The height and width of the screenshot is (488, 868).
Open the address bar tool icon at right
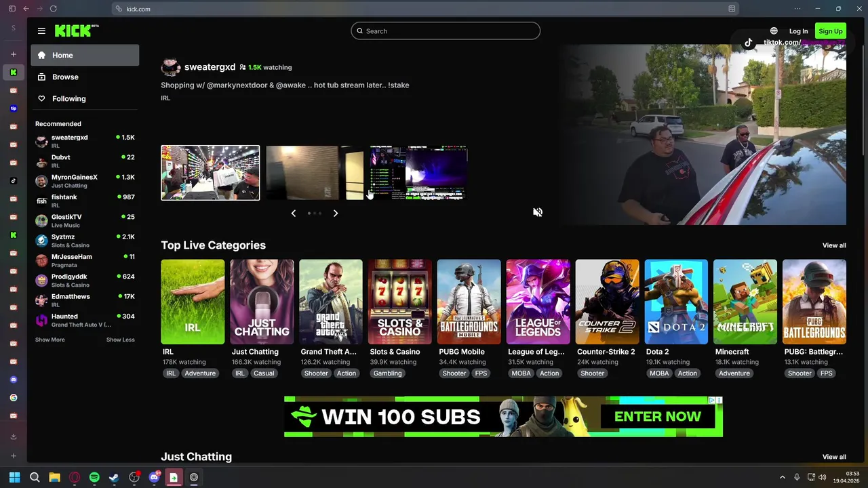coord(732,9)
